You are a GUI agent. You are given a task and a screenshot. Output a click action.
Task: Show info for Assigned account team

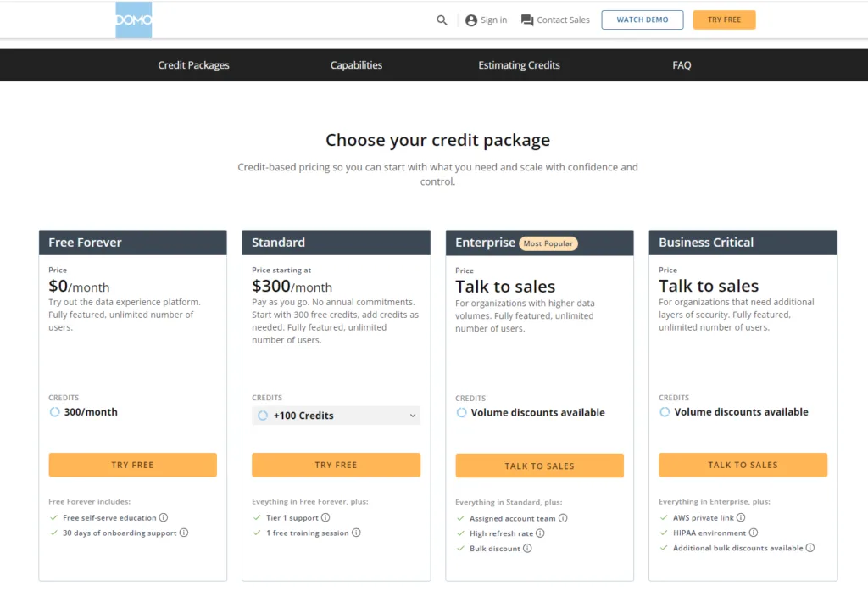coord(563,518)
